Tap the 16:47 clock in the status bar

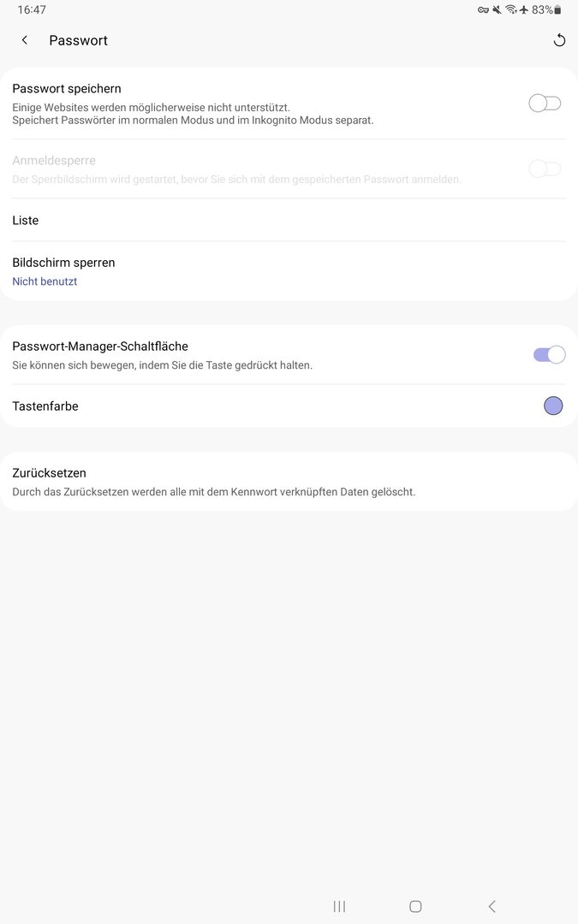(32, 10)
